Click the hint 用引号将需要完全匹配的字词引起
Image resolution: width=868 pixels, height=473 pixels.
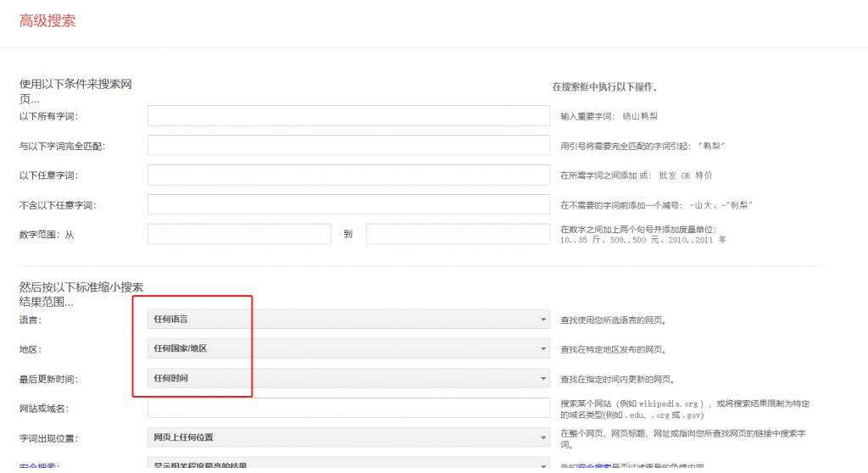coord(643,146)
